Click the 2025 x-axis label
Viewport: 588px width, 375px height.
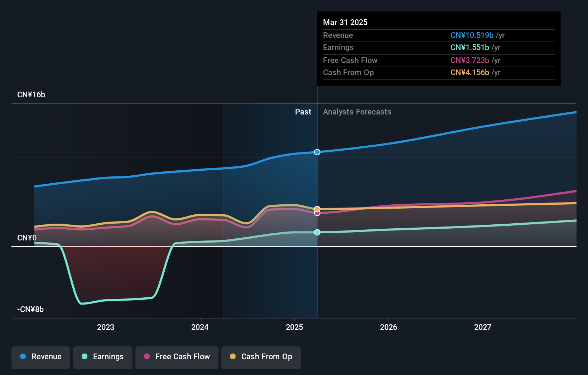[x=294, y=327]
